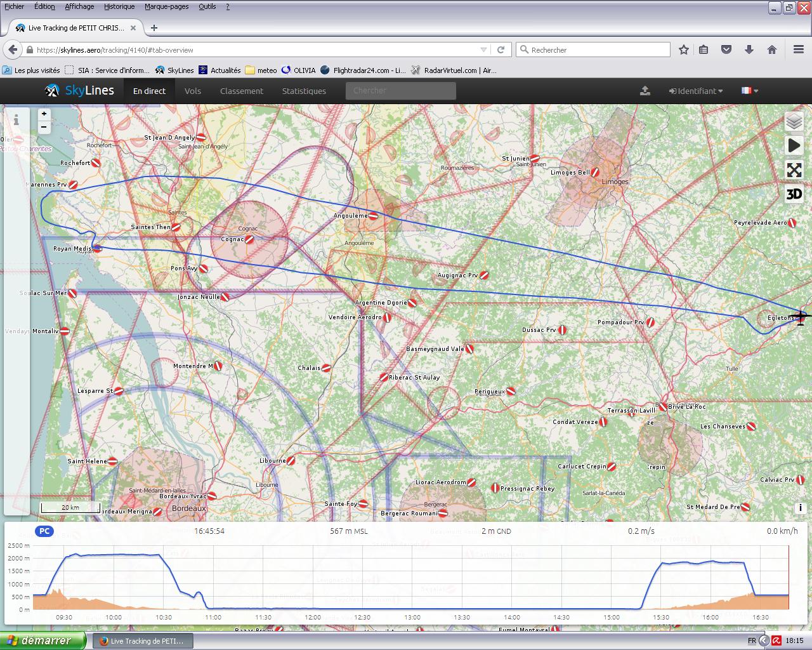Image resolution: width=812 pixels, height=650 pixels.
Task: Open the Édition menu
Action: (x=44, y=6)
